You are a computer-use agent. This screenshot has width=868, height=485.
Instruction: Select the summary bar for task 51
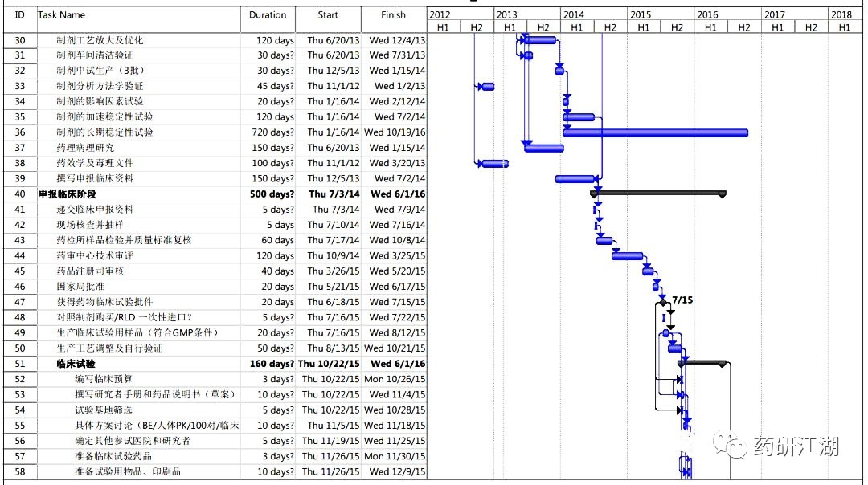pos(702,363)
